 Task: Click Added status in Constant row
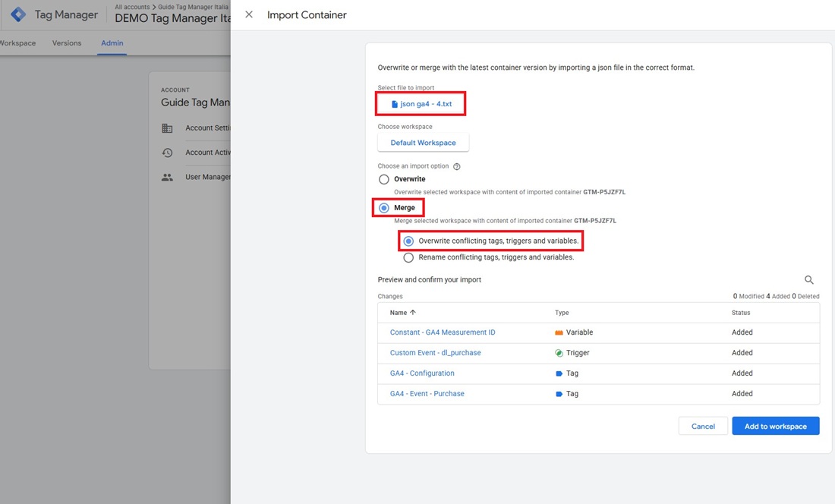coord(742,332)
